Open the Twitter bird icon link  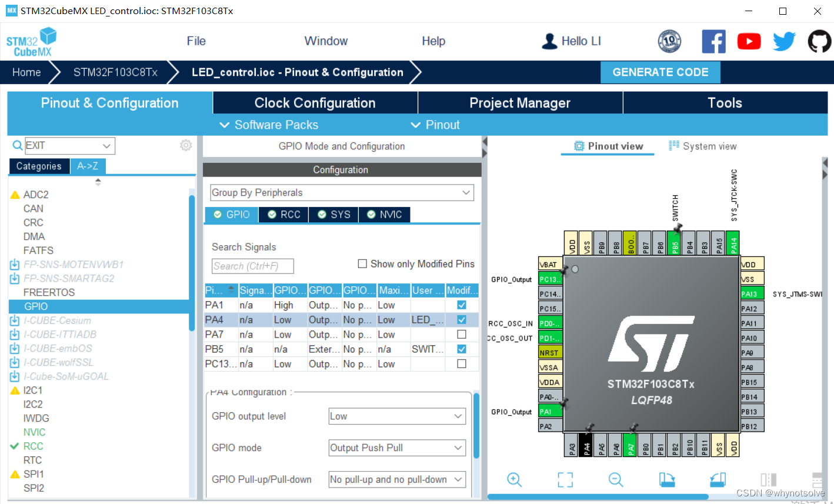point(784,41)
